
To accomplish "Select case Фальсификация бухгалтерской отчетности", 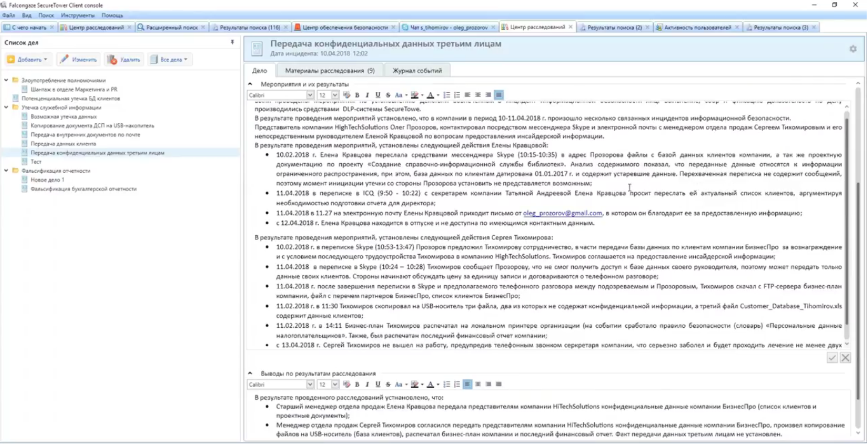I will (x=83, y=189).
